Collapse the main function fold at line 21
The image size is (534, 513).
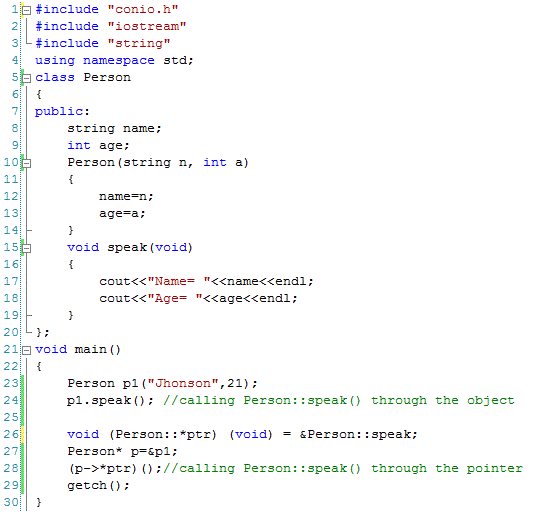click(x=26, y=351)
